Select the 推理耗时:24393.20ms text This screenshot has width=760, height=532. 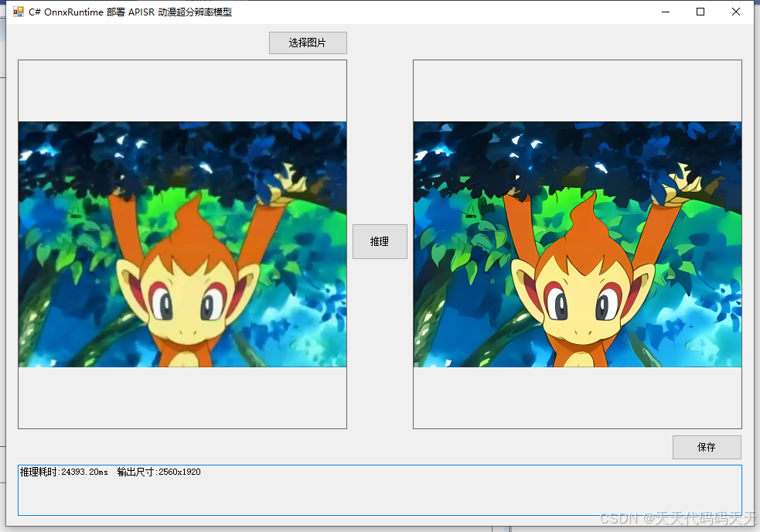pyautogui.click(x=64, y=472)
